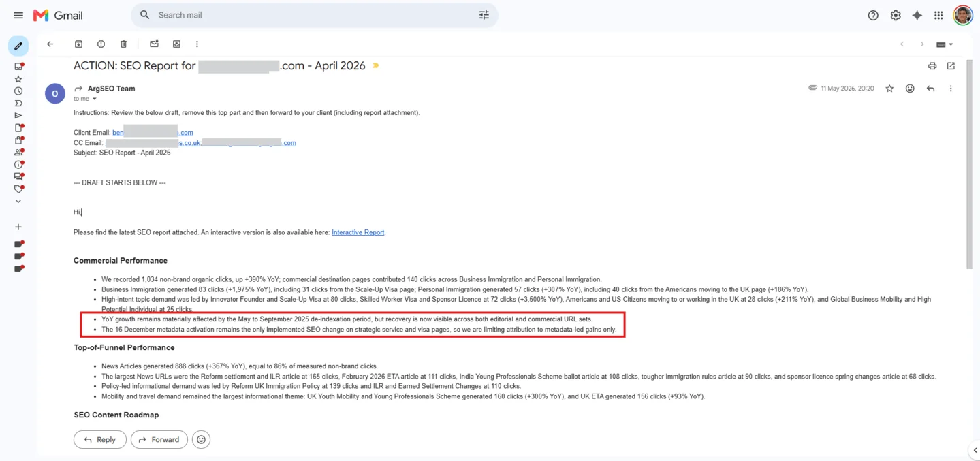Open email in a new window

951,66
